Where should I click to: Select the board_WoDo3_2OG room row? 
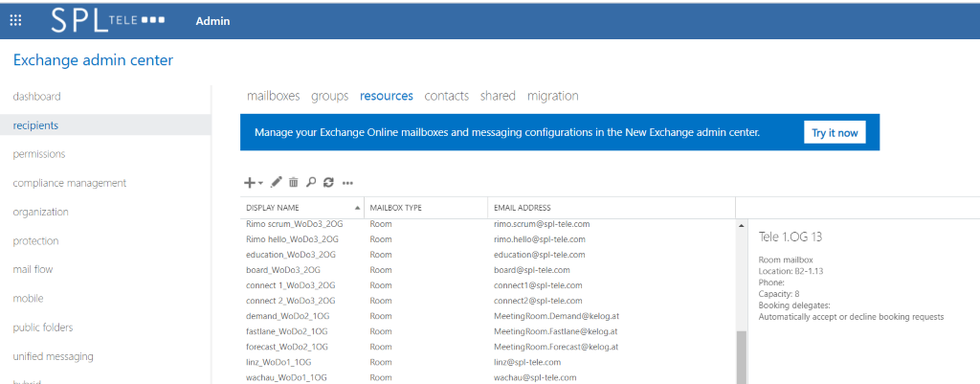click(489, 269)
